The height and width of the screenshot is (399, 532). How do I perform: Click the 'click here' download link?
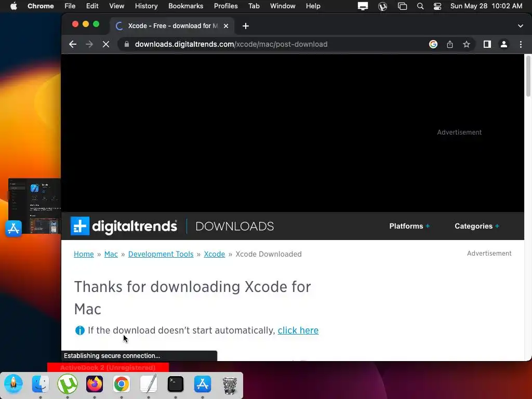(298, 330)
